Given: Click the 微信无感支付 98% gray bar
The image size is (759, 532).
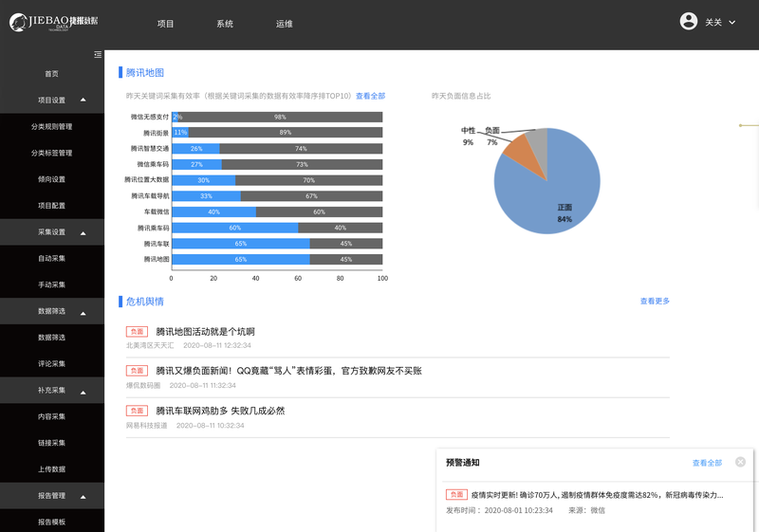Looking at the screenshot, I should tap(280, 117).
